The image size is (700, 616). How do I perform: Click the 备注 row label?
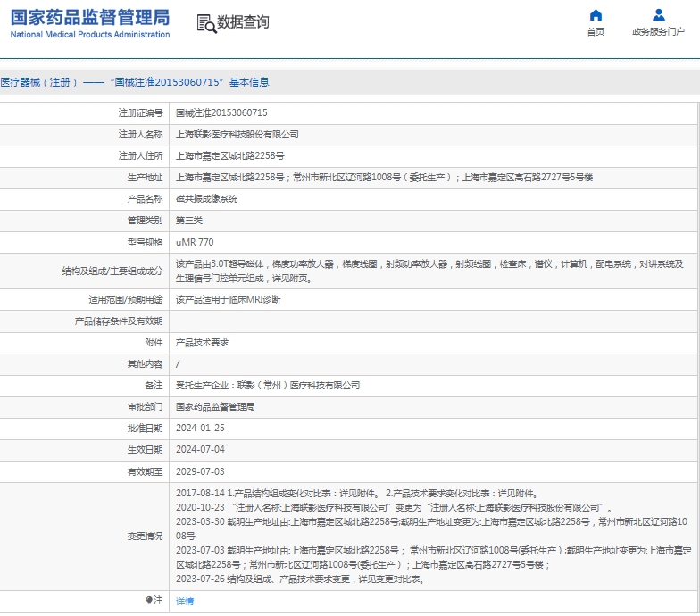154,386
